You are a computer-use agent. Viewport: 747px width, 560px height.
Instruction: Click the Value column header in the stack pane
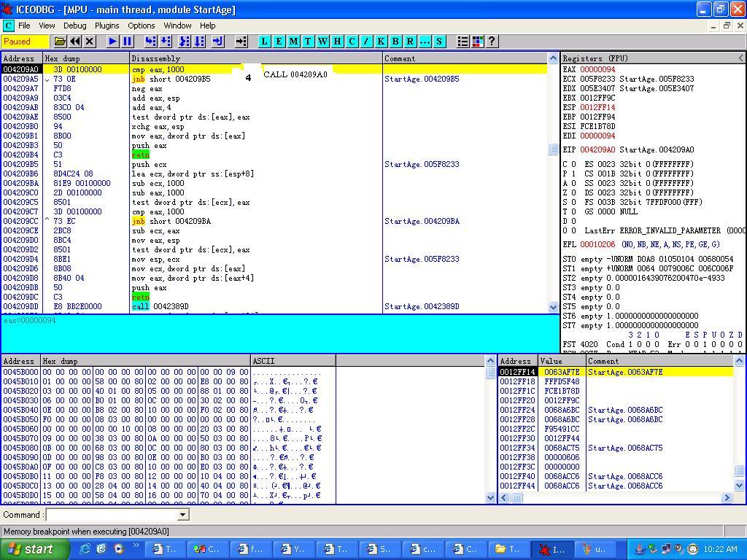[x=562, y=361]
